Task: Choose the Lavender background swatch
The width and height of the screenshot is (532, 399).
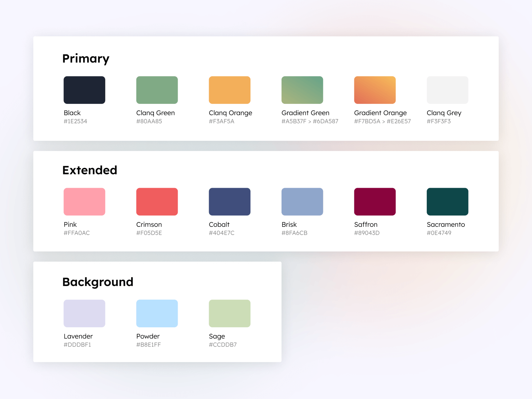Action: (84, 313)
